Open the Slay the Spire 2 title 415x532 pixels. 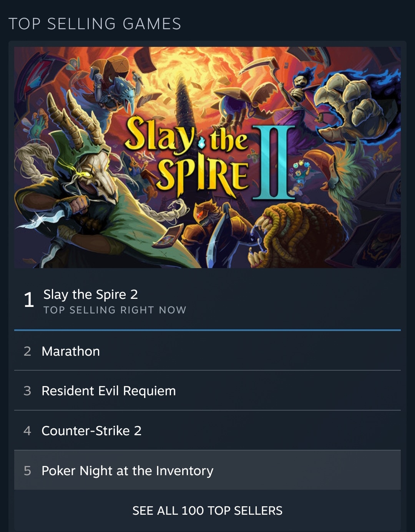(90, 294)
